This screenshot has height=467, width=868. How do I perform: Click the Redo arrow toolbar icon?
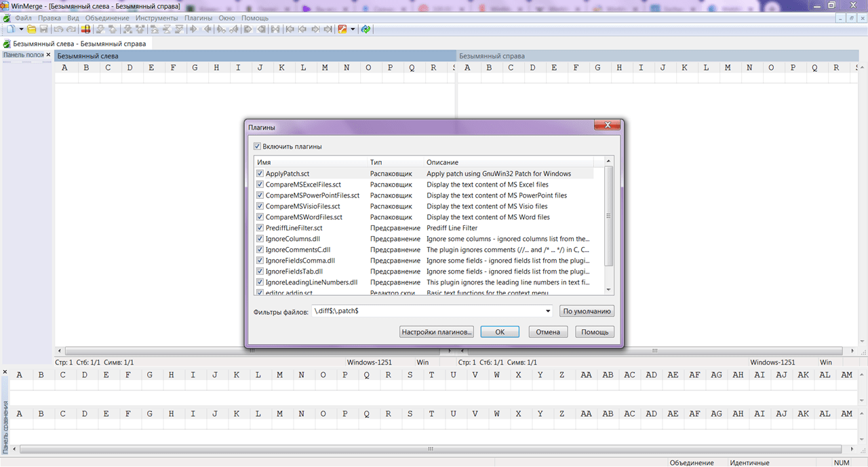[x=71, y=29]
